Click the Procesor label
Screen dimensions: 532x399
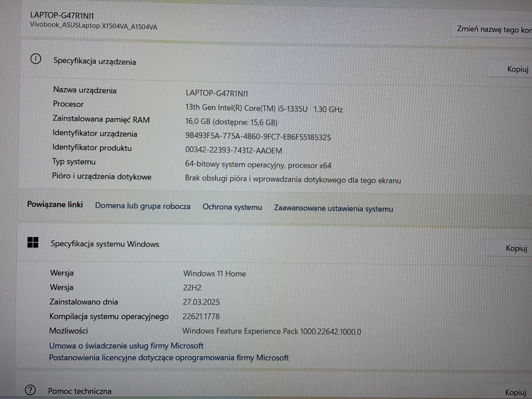[x=68, y=104]
